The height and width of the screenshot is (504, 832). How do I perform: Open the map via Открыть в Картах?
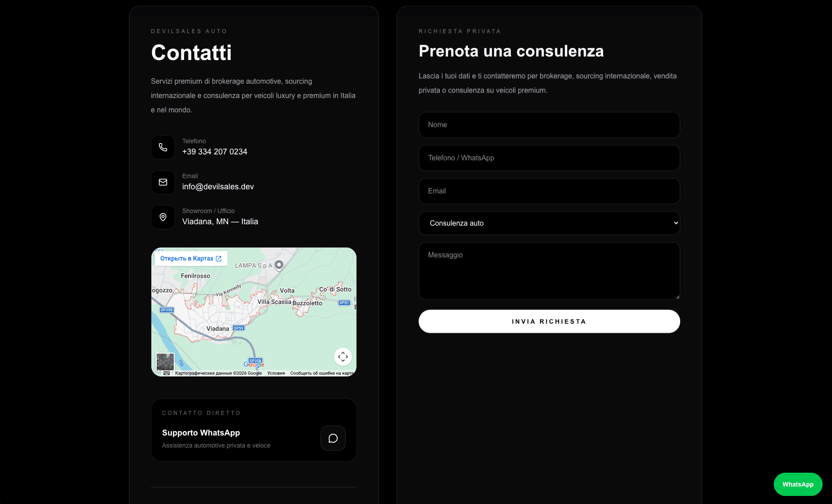(x=191, y=258)
